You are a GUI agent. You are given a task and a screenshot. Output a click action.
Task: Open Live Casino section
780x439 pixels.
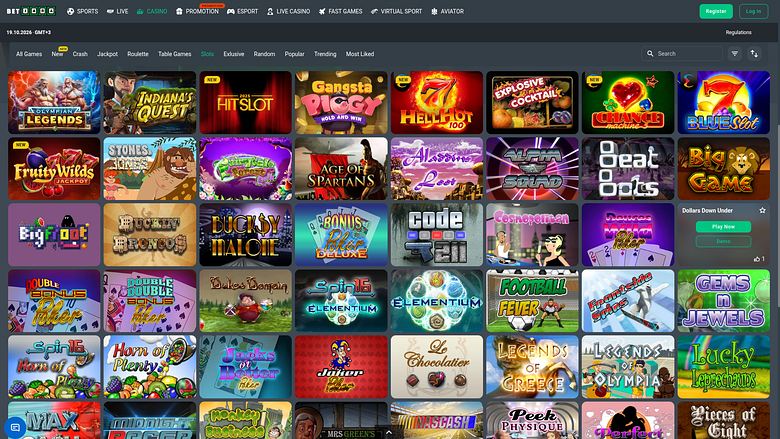tap(288, 11)
